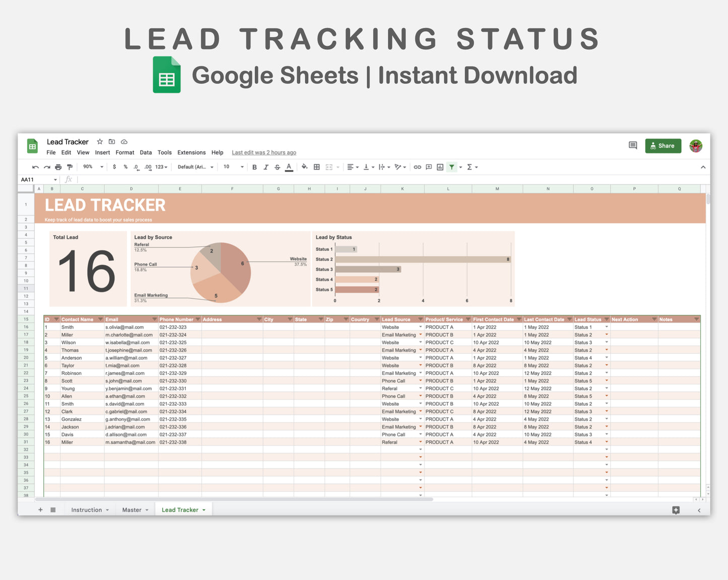This screenshot has height=580, width=728.
Task: Click the insert link icon
Action: click(417, 167)
